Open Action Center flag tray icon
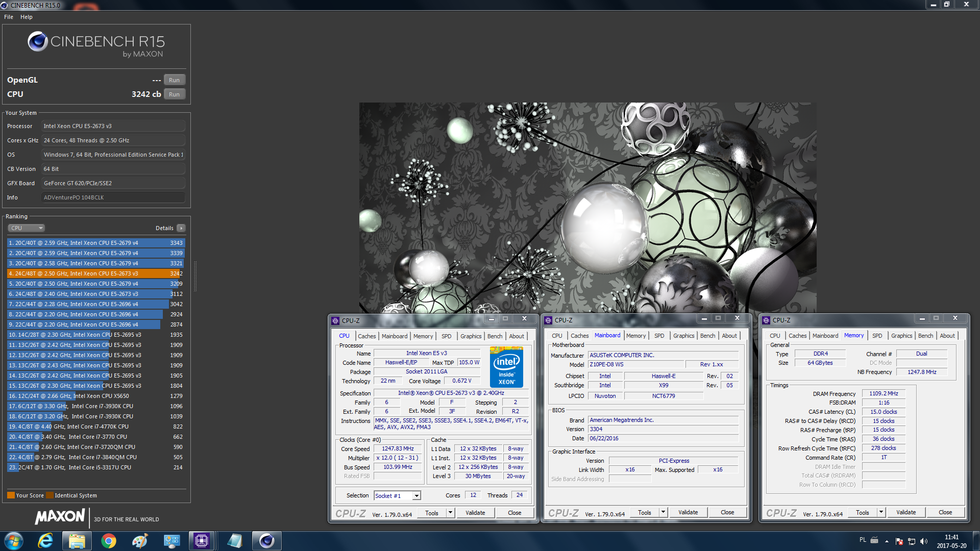This screenshot has width=980, height=551. click(x=899, y=541)
